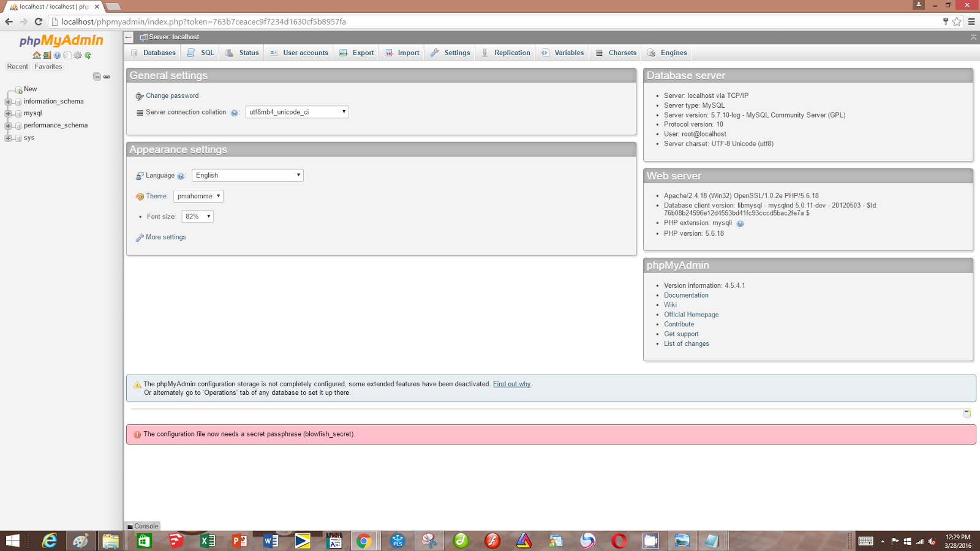Go to the Export tab
The image size is (980, 551).
point(356,53)
